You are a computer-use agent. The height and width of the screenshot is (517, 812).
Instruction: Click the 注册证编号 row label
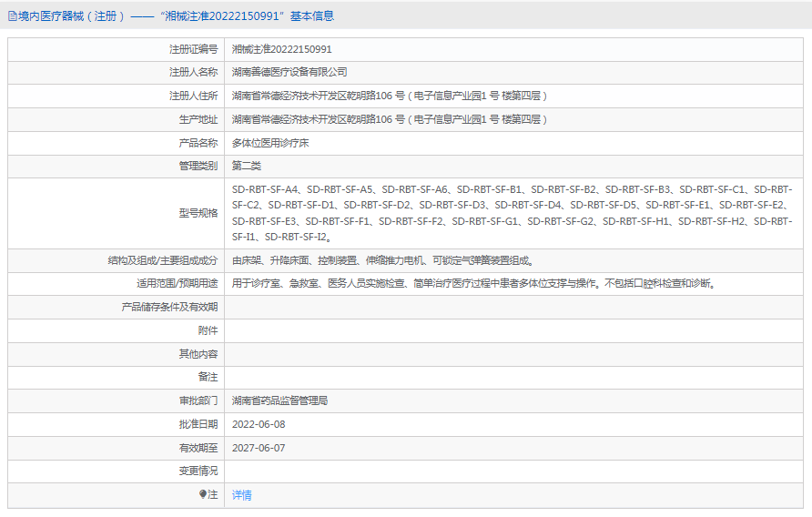[194, 49]
